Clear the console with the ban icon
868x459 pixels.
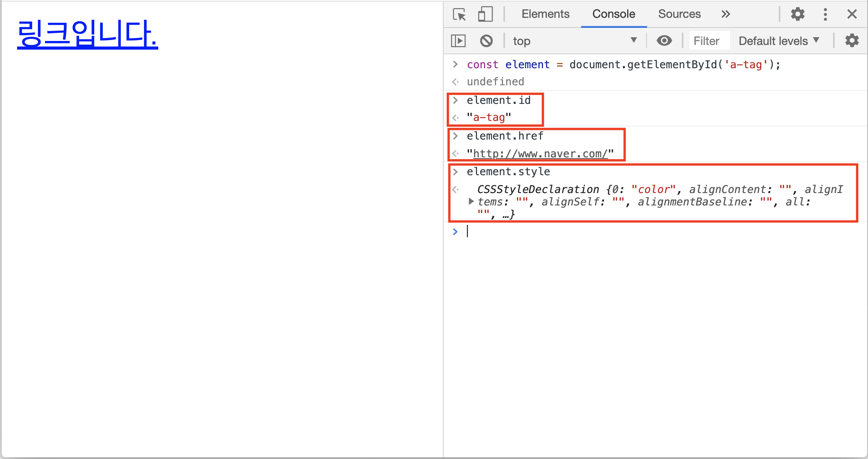pyautogui.click(x=486, y=41)
